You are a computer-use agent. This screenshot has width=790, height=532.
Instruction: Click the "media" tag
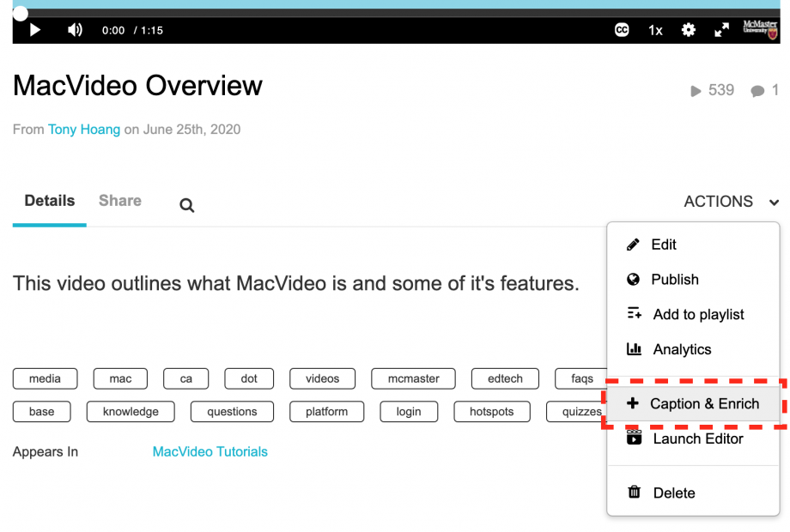[x=46, y=378]
